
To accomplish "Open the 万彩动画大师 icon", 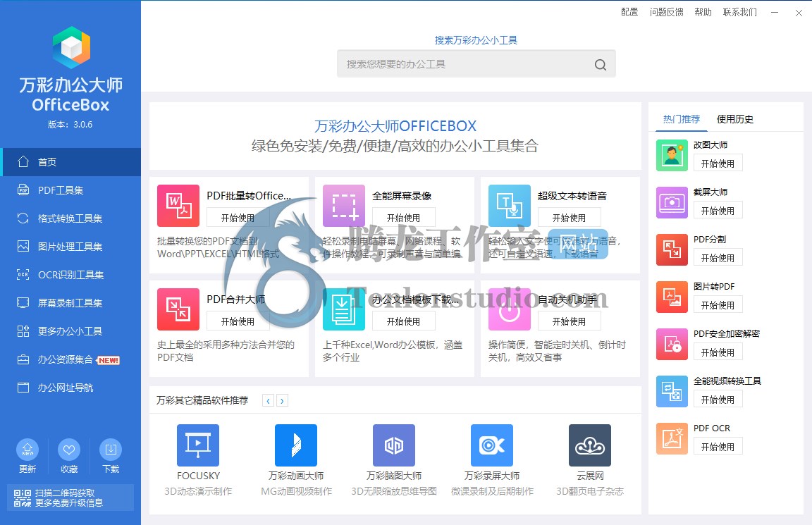I will (x=296, y=445).
